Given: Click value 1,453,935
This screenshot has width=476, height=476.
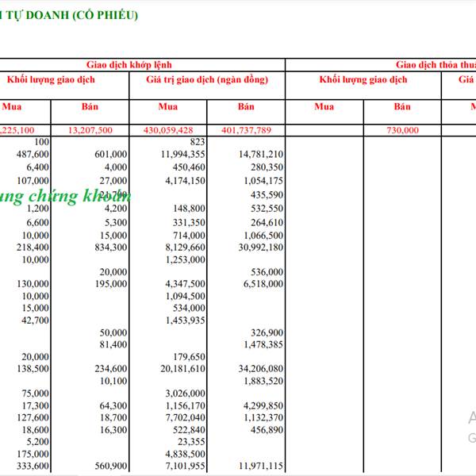Looking at the screenshot, I should tap(186, 321).
